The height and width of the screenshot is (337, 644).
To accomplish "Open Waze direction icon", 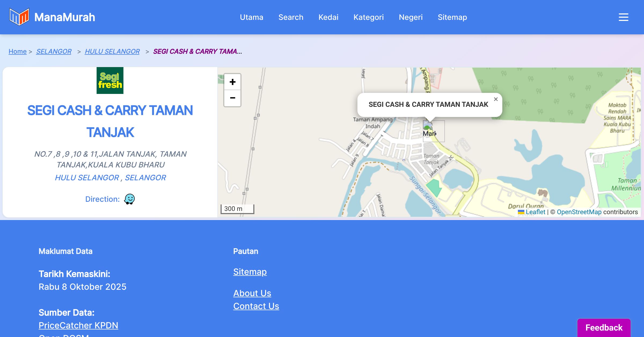I will click(129, 199).
